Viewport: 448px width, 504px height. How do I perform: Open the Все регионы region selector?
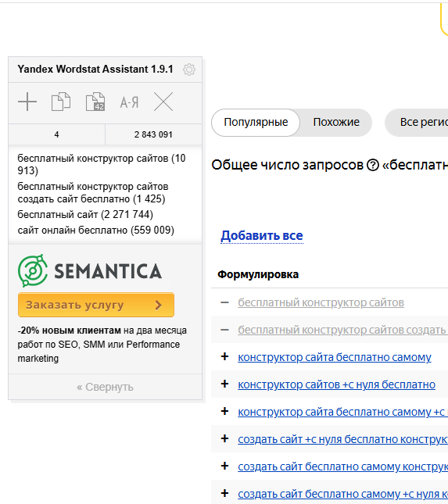[417, 123]
